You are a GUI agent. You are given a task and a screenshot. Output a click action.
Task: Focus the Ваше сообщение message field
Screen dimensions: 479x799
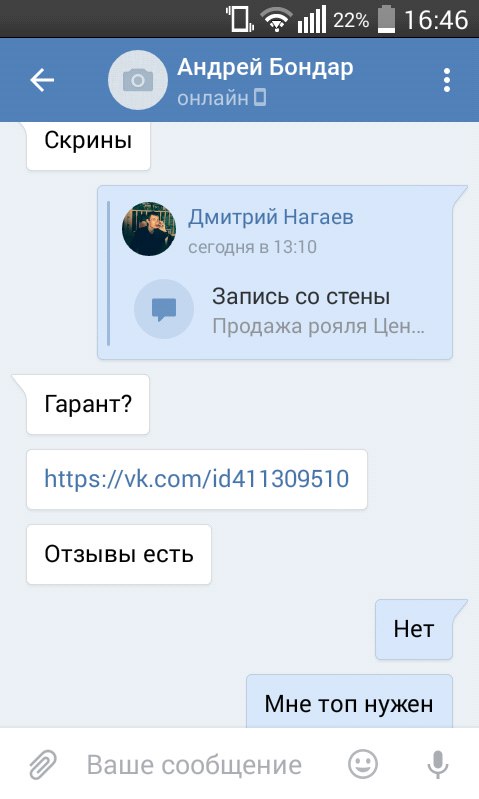[194, 764]
